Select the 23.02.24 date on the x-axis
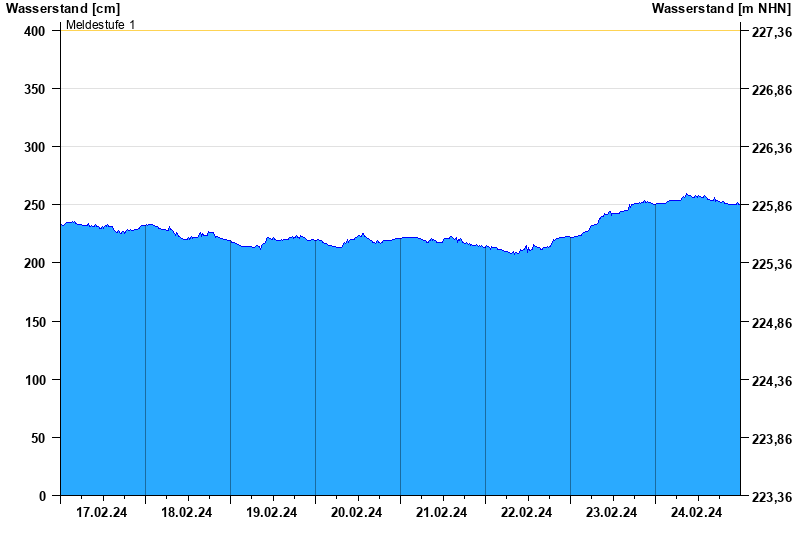Image resolution: width=800 pixels, height=550 pixels. pos(612,513)
